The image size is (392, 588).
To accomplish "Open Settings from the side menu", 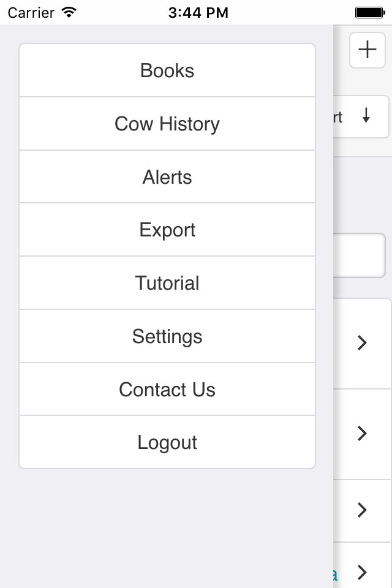I will pos(167,336).
